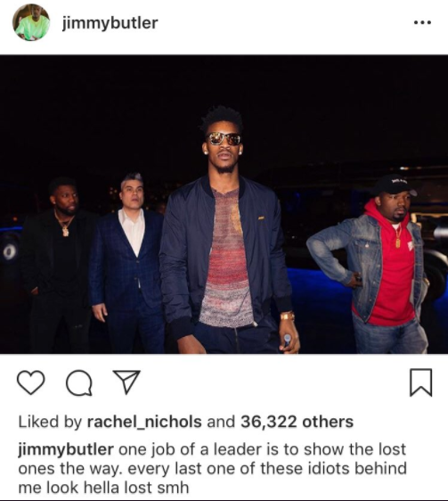Save post with the bookmark icon
This screenshot has height=501, width=448.
421,382
